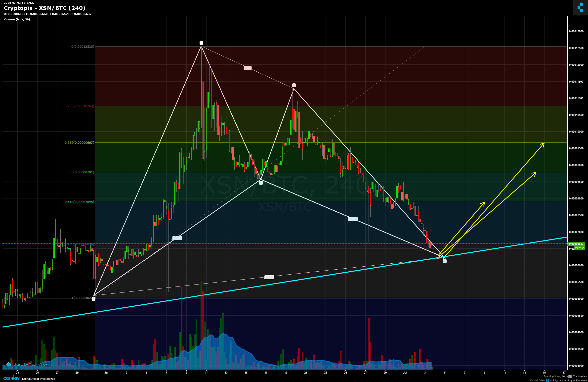Click Fibonacci label '0.382(0.00009667)'
The image size is (588, 382).
point(79,143)
